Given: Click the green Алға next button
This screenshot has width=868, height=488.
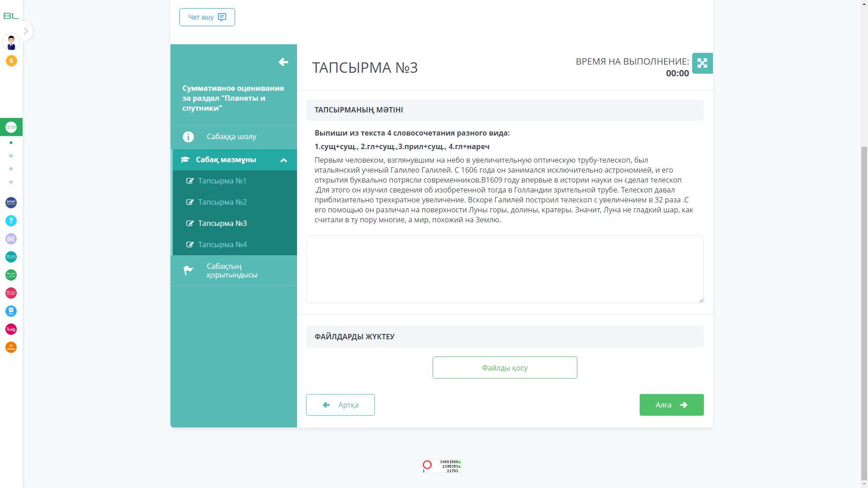Looking at the screenshot, I should coord(671,405).
